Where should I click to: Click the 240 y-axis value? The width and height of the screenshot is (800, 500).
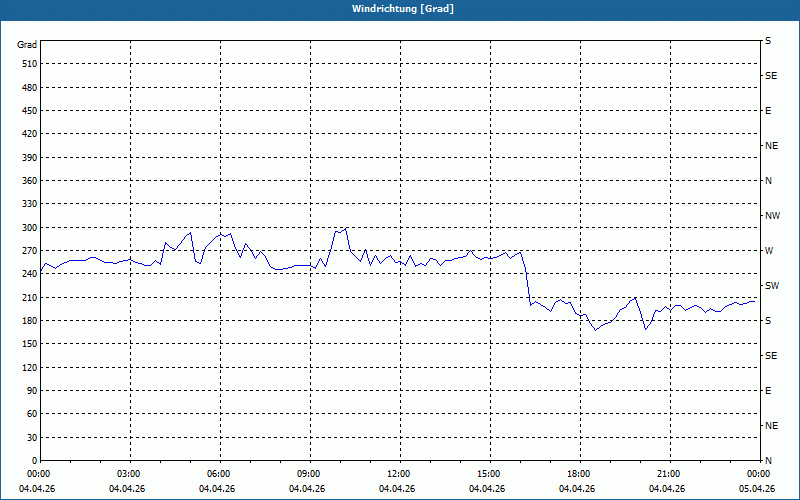click(30, 274)
